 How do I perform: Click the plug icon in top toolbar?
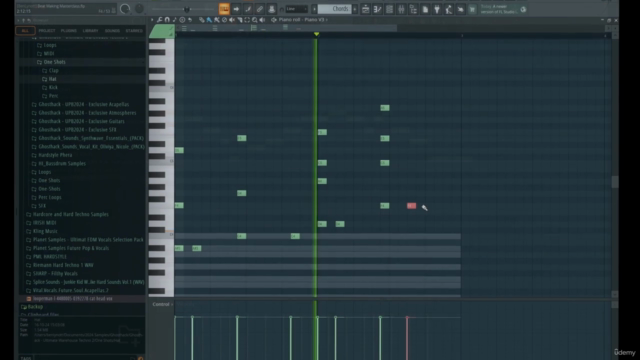pyautogui.click(x=437, y=9)
